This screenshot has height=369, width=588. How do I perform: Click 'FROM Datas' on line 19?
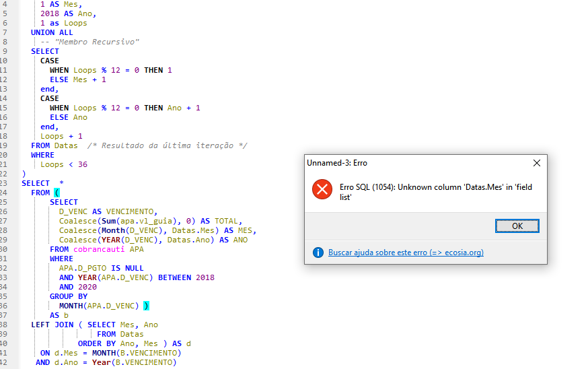54,145
